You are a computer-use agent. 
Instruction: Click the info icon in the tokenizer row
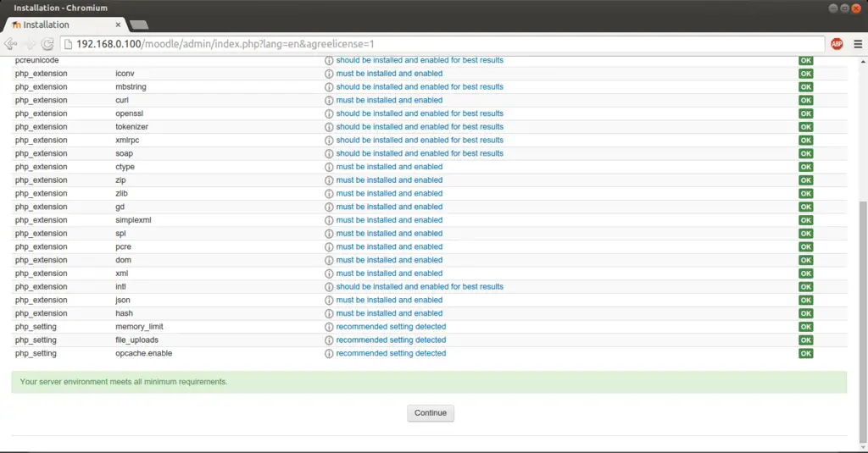click(x=329, y=127)
